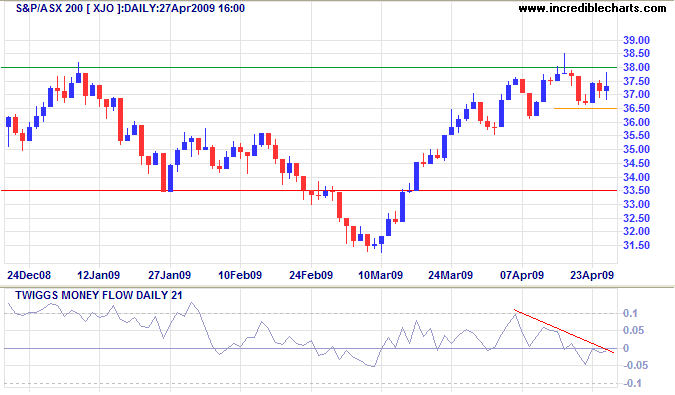Select the 32.50 price axis label

(636, 218)
